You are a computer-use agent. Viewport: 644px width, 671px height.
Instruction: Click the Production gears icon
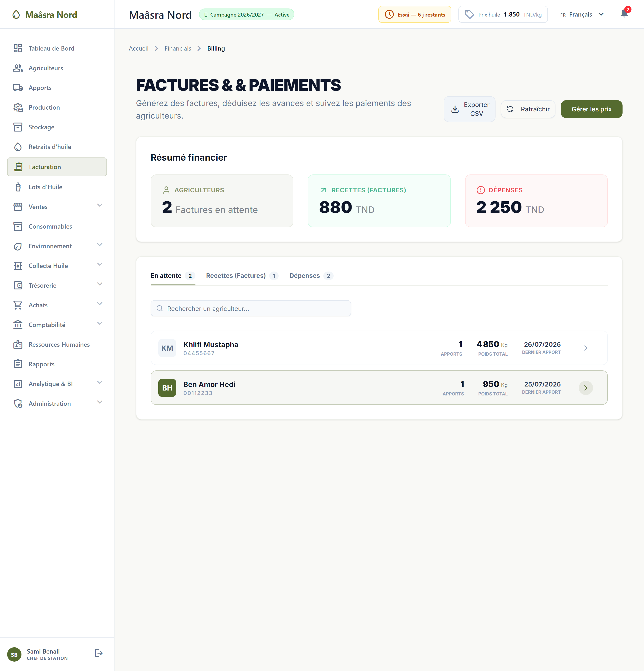click(18, 107)
